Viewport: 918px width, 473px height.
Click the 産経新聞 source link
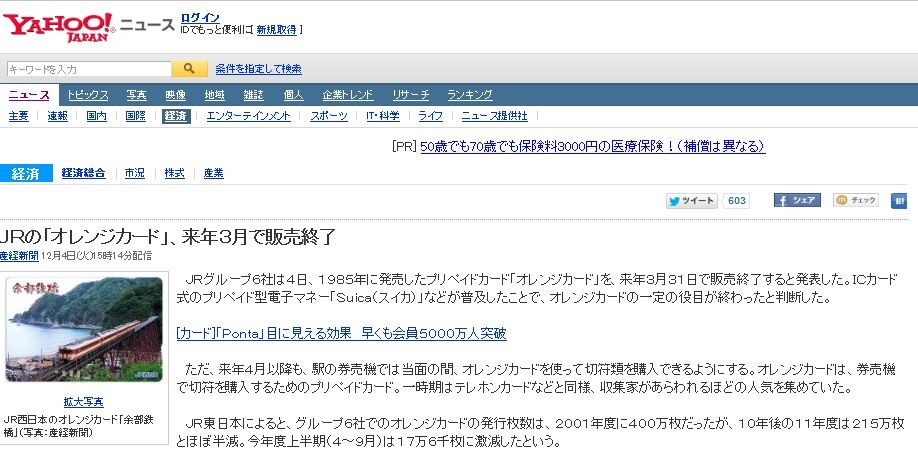[19, 256]
